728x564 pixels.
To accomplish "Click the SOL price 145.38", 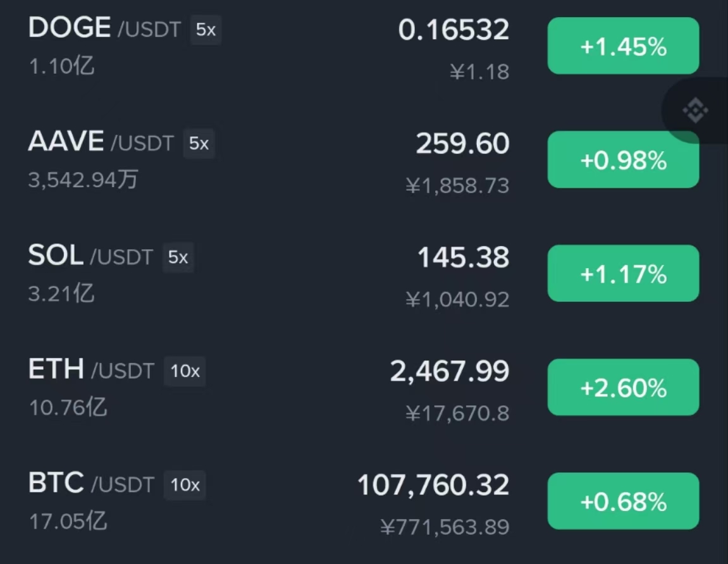I will [463, 257].
